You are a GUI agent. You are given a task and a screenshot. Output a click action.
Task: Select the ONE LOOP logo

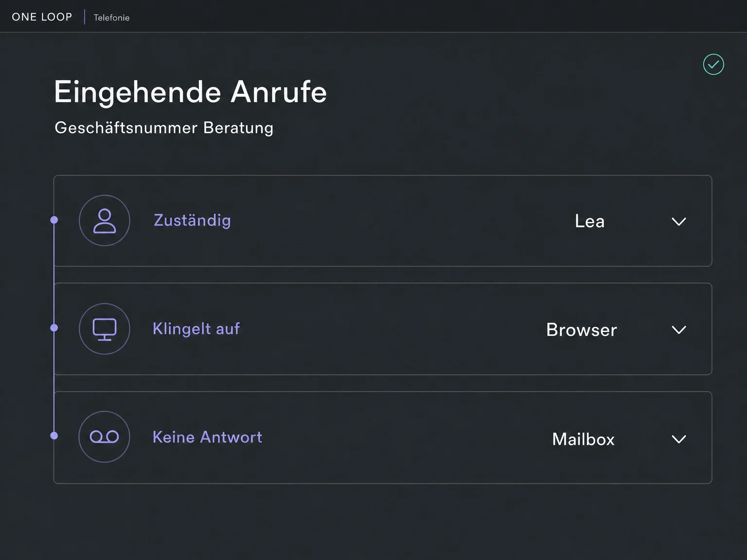42,17
